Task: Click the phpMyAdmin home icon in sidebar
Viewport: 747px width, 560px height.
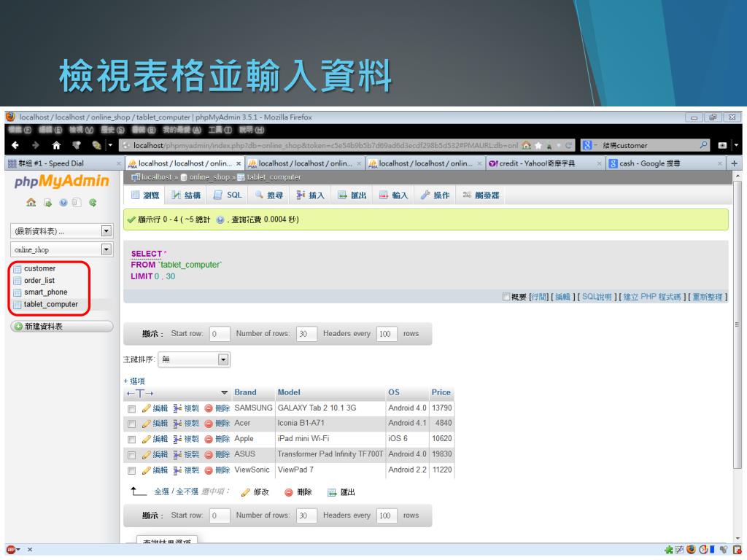Action: 31,203
